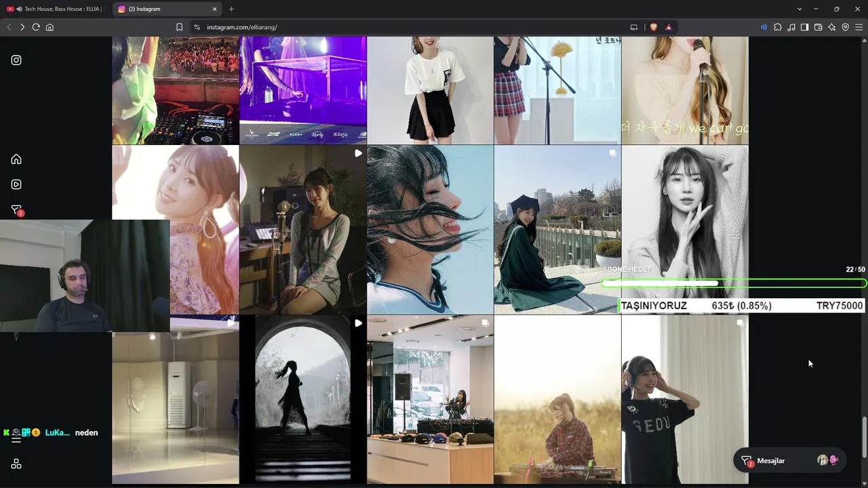
Task: Close the Instagram tab
Action: 215,9
